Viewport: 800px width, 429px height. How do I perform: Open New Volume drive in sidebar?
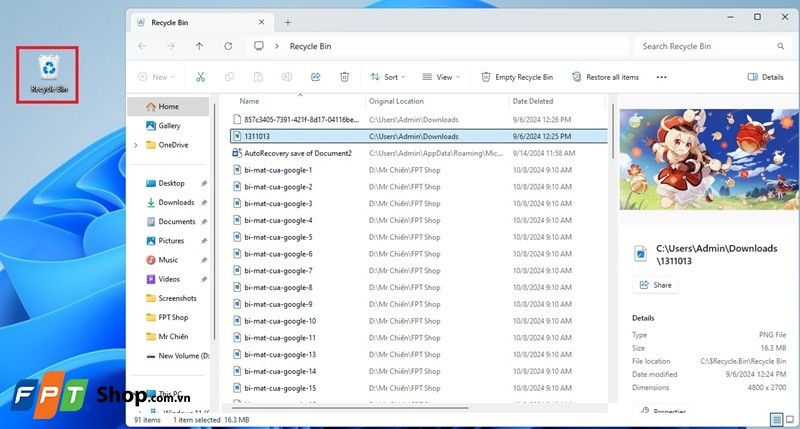177,356
